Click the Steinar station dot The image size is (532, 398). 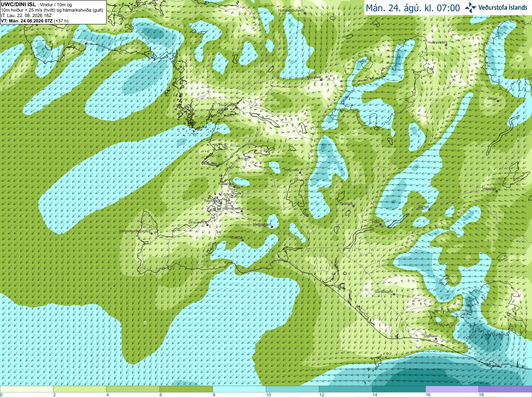tap(436, 339)
